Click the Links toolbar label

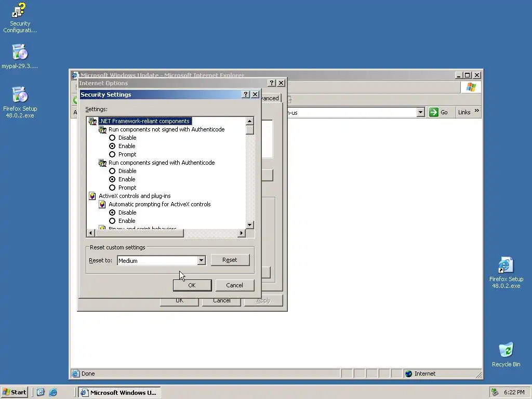(x=464, y=112)
